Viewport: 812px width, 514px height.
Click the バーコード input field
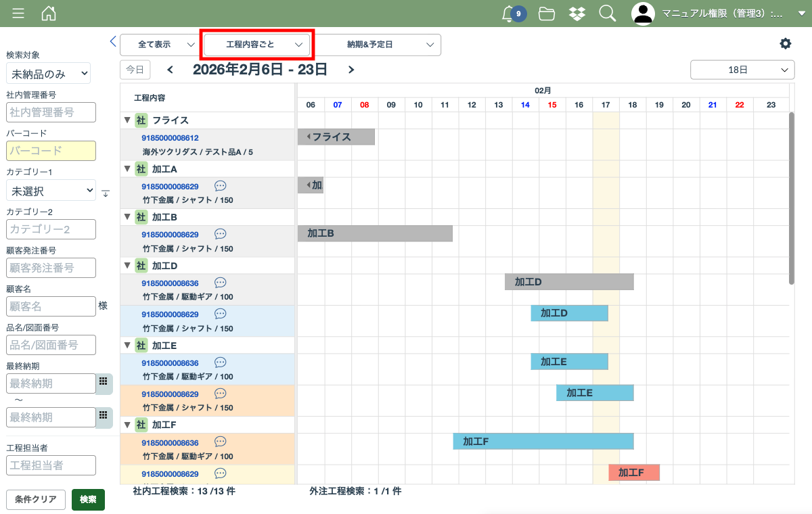point(51,151)
